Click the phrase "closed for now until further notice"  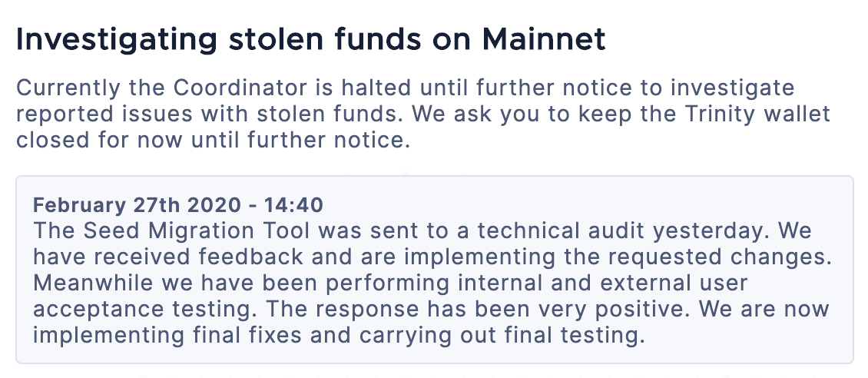coord(213,140)
